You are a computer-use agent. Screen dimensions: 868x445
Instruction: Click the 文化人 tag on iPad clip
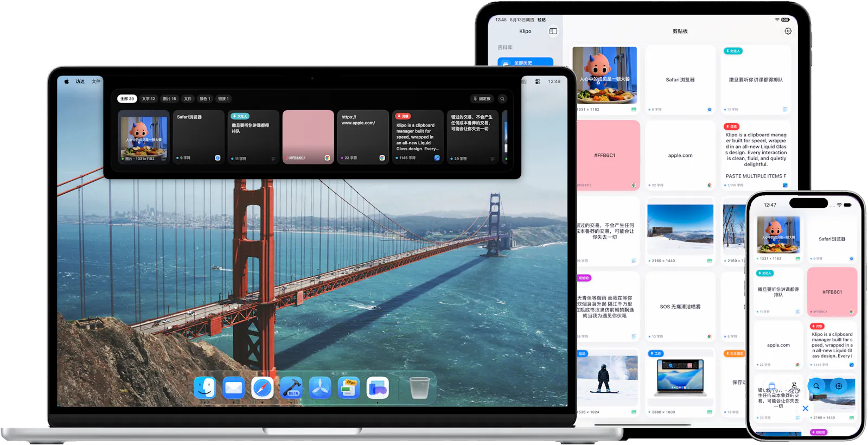733,51
